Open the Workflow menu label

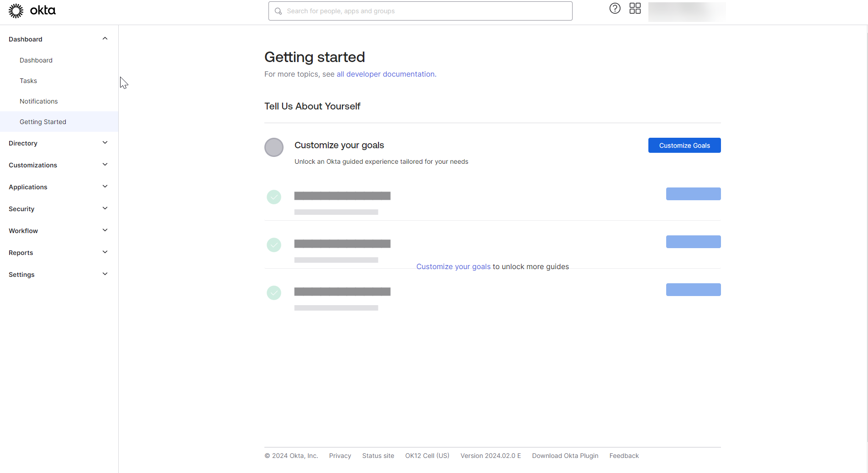click(x=23, y=231)
